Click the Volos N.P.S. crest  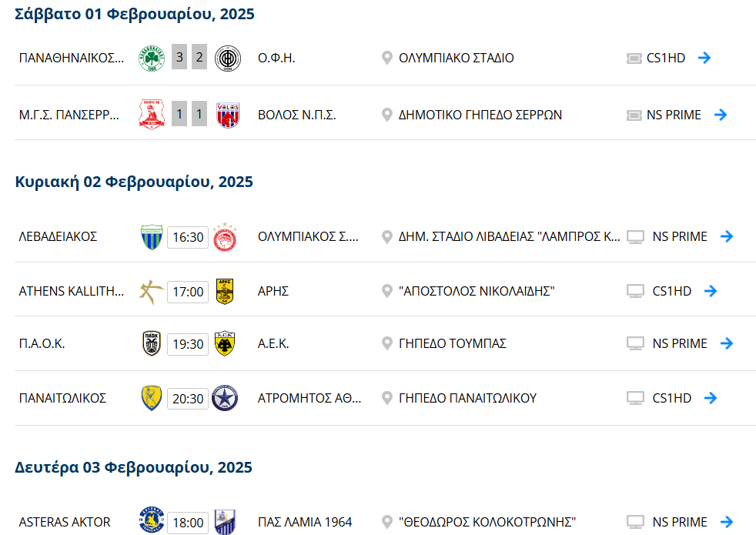tap(228, 115)
